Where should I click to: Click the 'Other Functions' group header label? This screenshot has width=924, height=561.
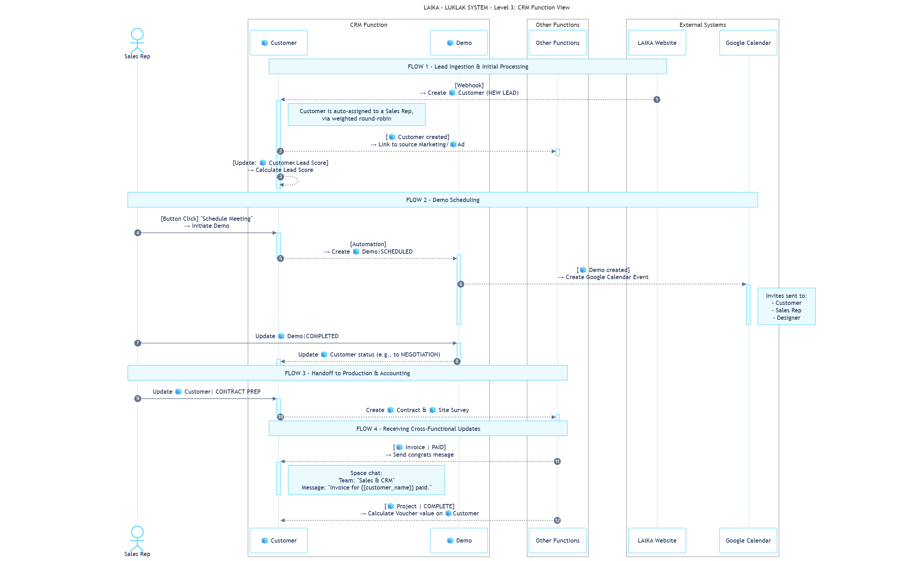point(558,25)
